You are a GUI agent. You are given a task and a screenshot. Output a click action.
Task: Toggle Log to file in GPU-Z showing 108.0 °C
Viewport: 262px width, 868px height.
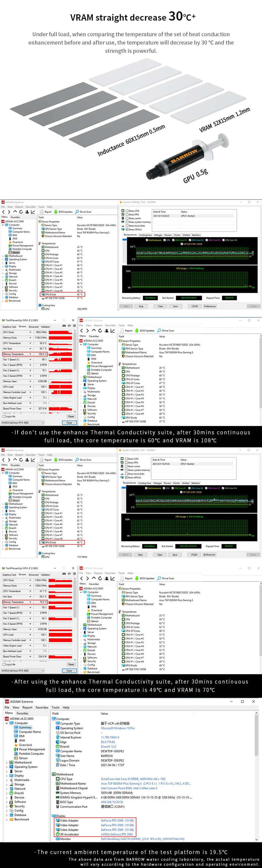pos(4,416)
